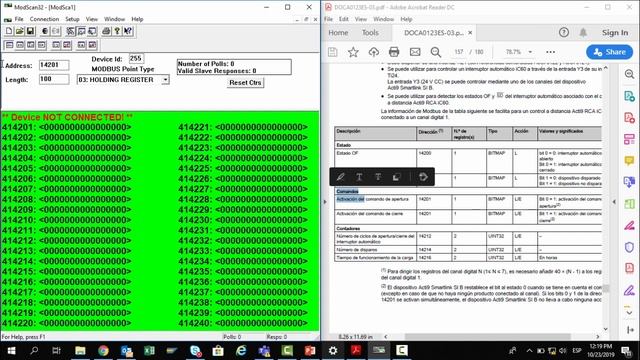
Task: Click the three-dot more tools menu in Acrobat
Action: [x=550, y=52]
